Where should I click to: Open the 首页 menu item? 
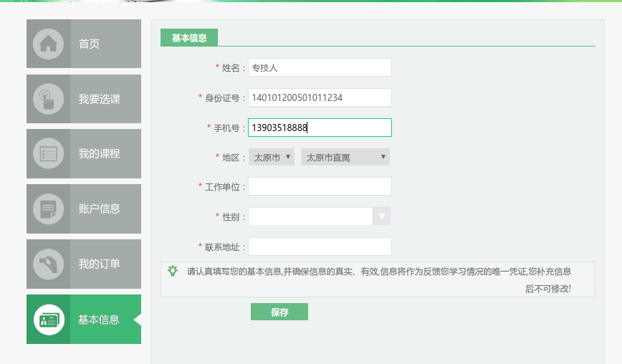point(84,44)
